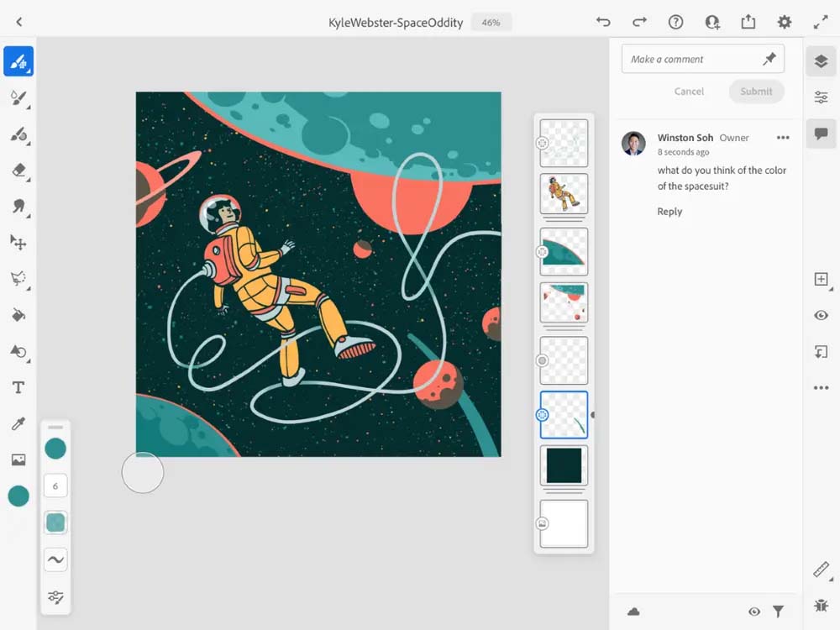Image resolution: width=840 pixels, height=630 pixels.
Task: Click Reply under Winston Soh's comment
Action: 669,212
